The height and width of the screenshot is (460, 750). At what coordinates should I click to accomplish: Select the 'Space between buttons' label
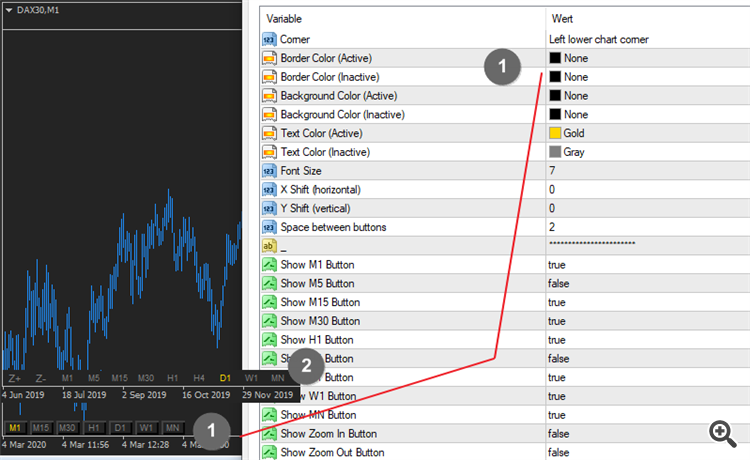click(x=333, y=227)
